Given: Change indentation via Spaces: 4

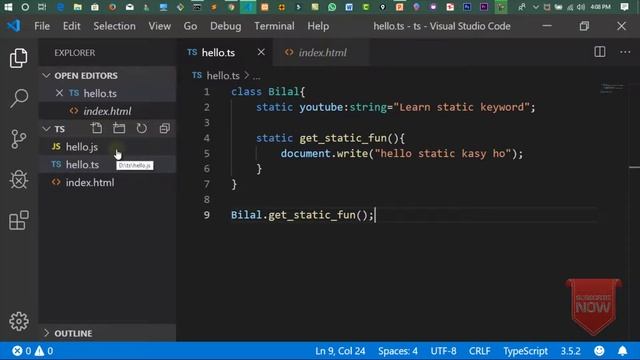Looking at the screenshot, I should [x=398, y=351].
